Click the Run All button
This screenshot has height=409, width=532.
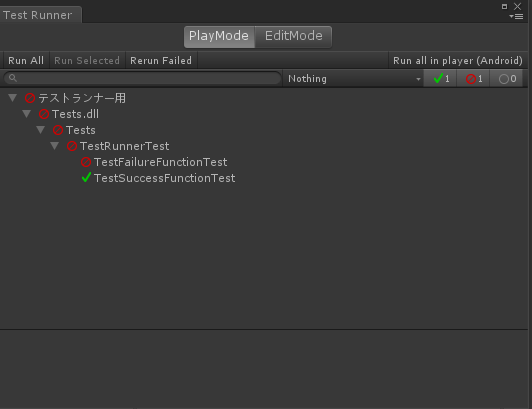click(x=26, y=60)
